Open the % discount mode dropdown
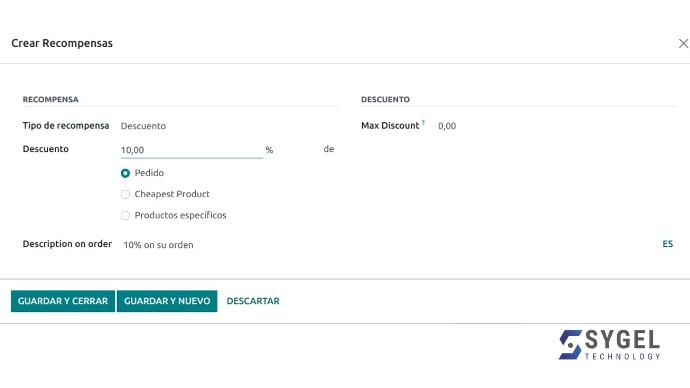Screen dimensions: 690x388 click(290, 150)
